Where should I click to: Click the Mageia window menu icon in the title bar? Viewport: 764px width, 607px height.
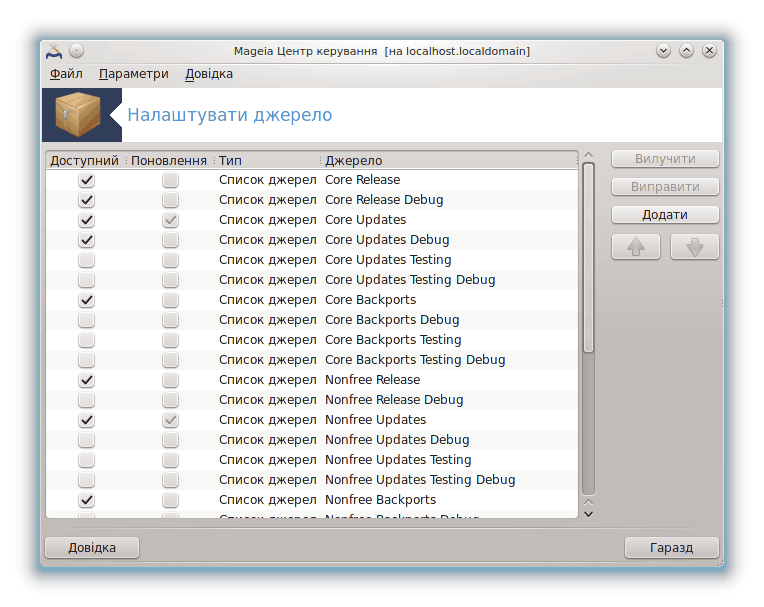coord(54,51)
